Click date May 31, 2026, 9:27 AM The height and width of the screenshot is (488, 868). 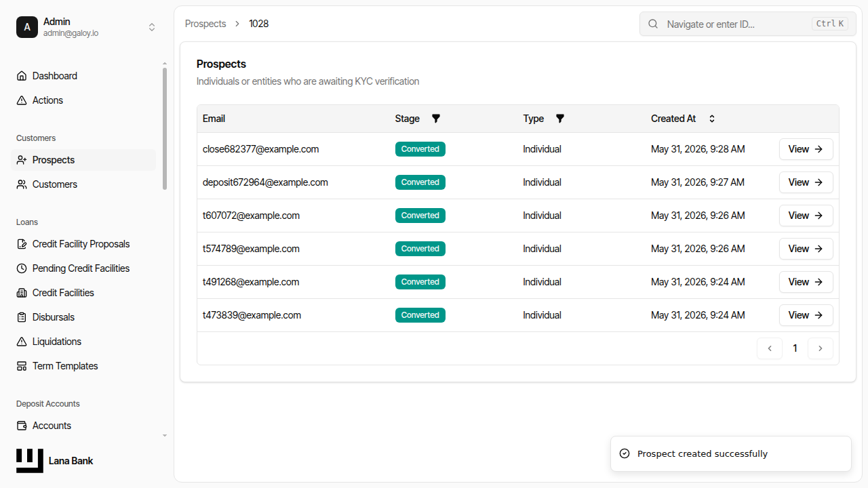(698, 182)
